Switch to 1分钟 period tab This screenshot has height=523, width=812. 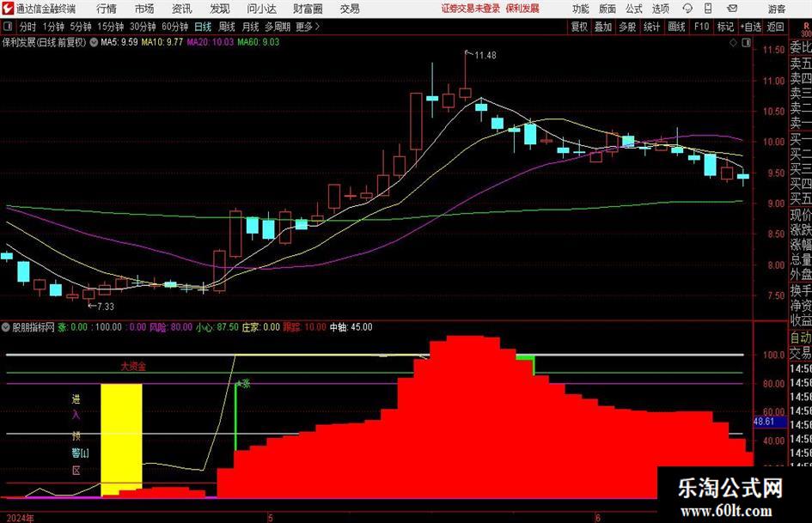coord(53,27)
